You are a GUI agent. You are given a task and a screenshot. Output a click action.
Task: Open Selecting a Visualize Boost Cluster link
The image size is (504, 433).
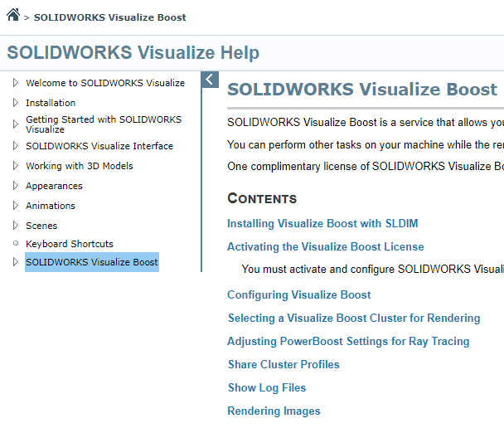tap(353, 318)
